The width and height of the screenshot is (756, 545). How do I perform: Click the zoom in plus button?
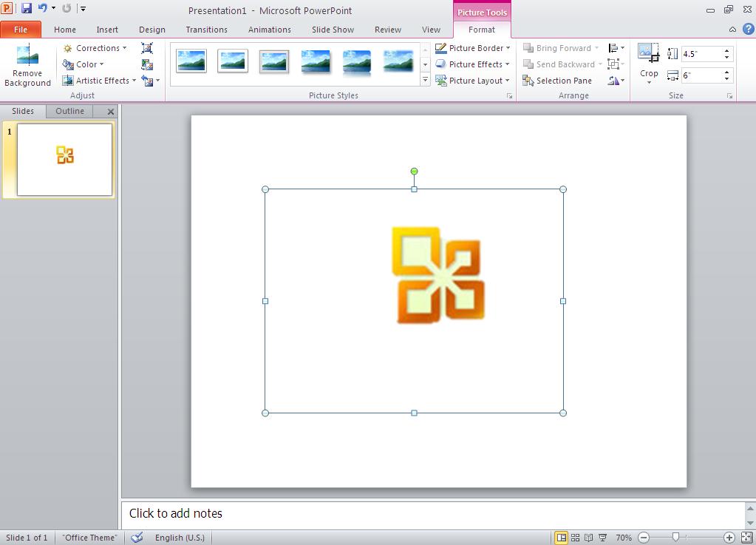point(729,538)
